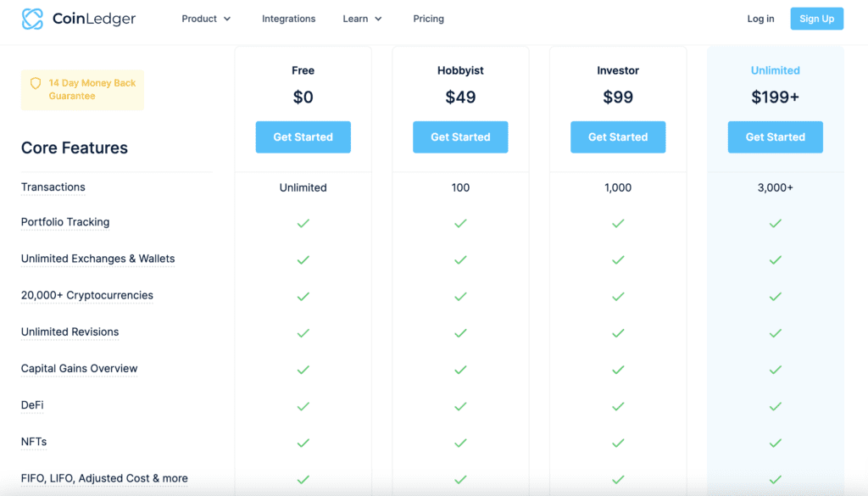Click the shield icon in guarantee badge
868x496 pixels.
pos(36,84)
